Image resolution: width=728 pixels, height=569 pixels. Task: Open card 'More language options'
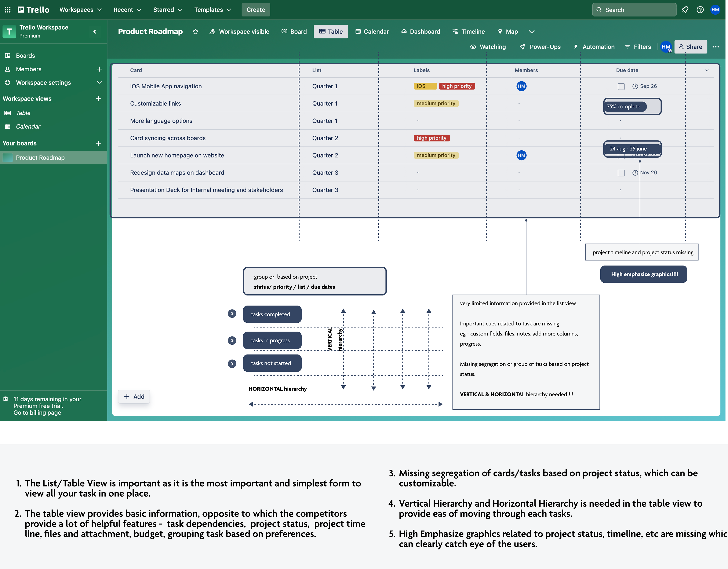pyautogui.click(x=161, y=121)
